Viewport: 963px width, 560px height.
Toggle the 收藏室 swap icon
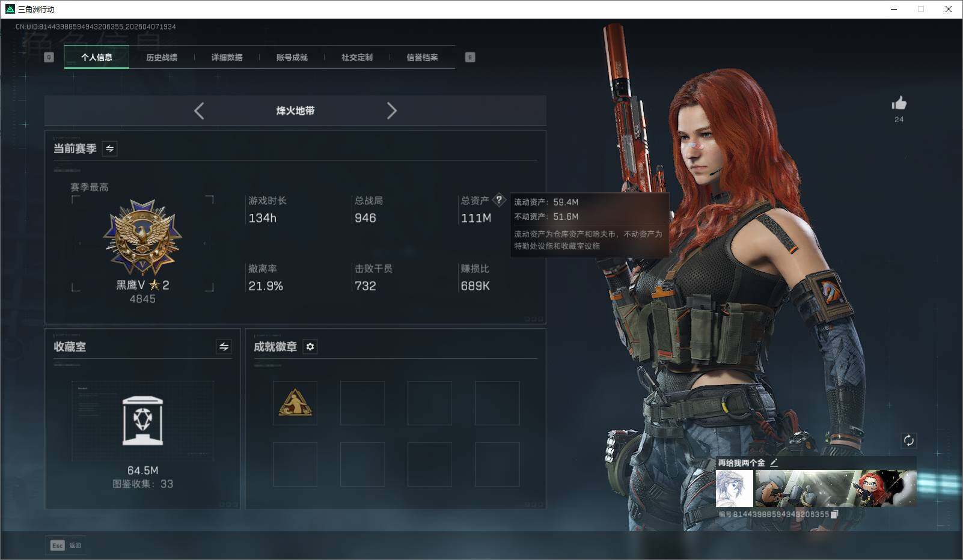click(x=224, y=347)
